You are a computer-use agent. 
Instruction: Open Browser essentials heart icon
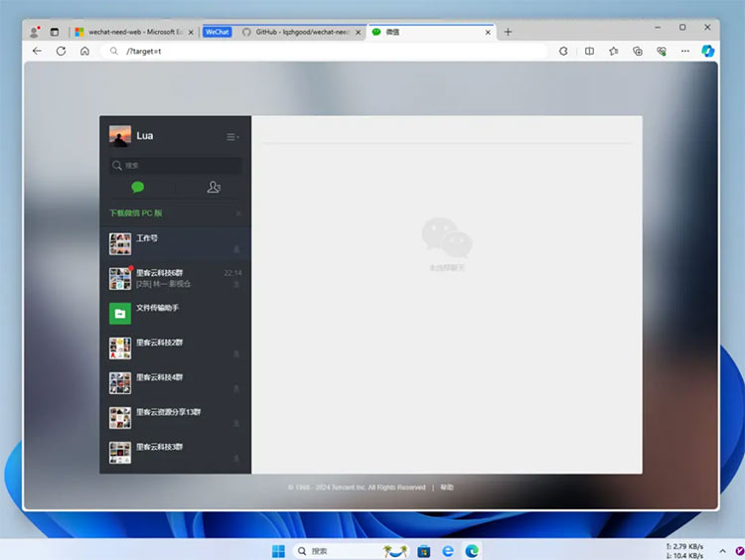662,51
